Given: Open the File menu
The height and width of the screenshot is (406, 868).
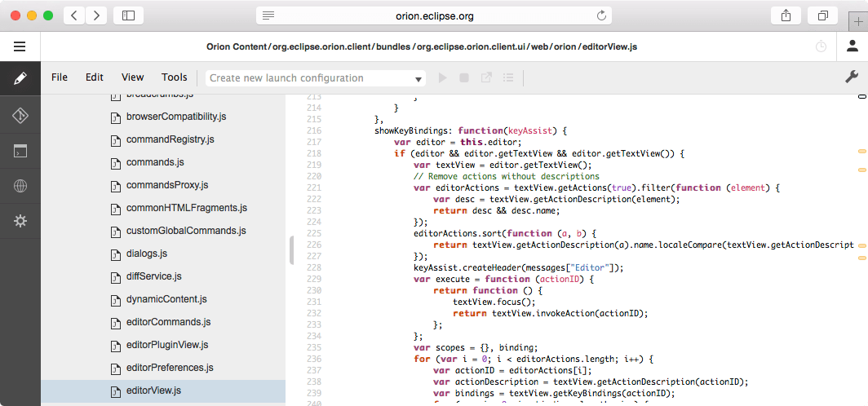Looking at the screenshot, I should point(60,77).
